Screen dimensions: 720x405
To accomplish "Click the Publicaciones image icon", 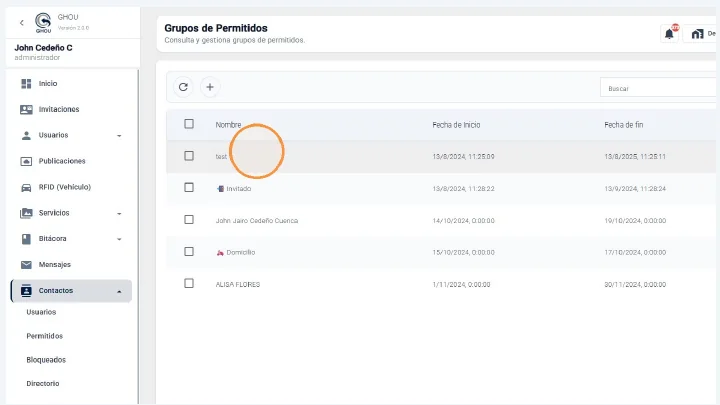I will (26, 161).
